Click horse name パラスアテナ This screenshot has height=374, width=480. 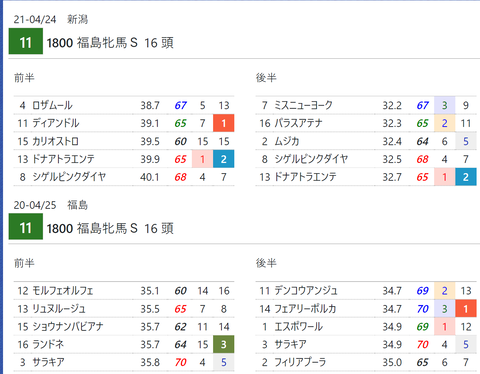point(298,123)
